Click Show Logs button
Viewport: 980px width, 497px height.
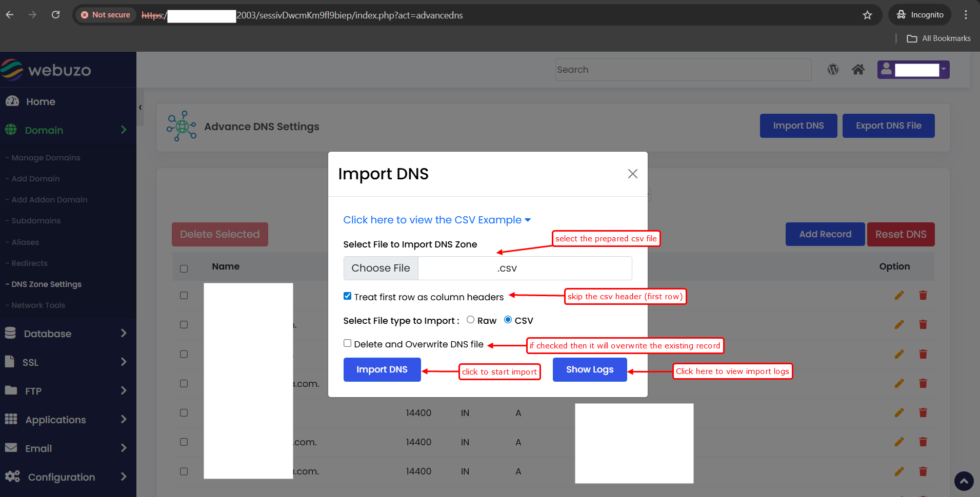click(590, 369)
